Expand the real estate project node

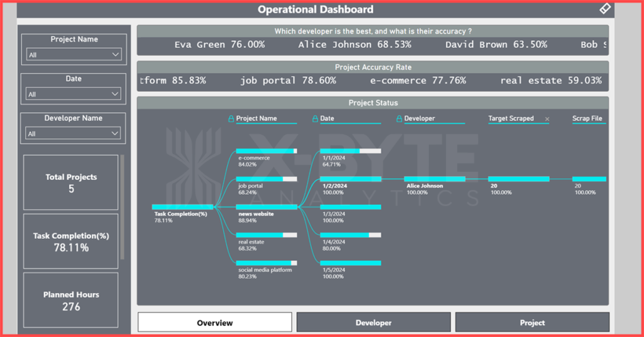click(266, 235)
